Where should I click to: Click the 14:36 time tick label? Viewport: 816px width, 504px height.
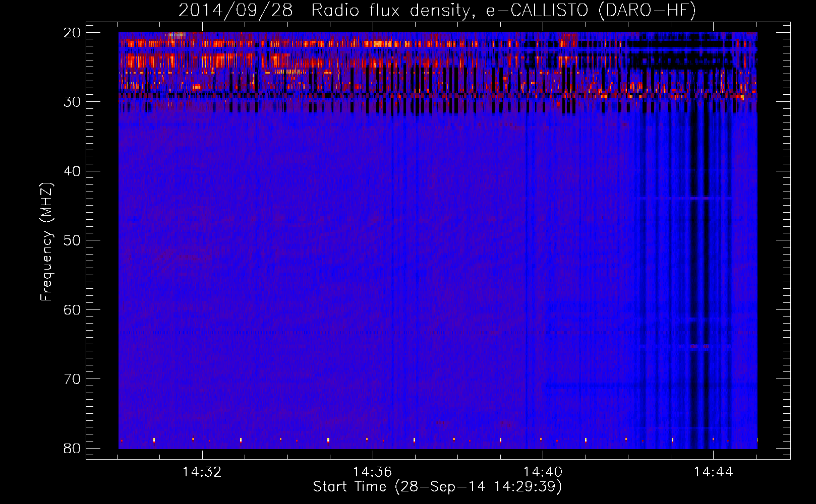click(x=372, y=472)
